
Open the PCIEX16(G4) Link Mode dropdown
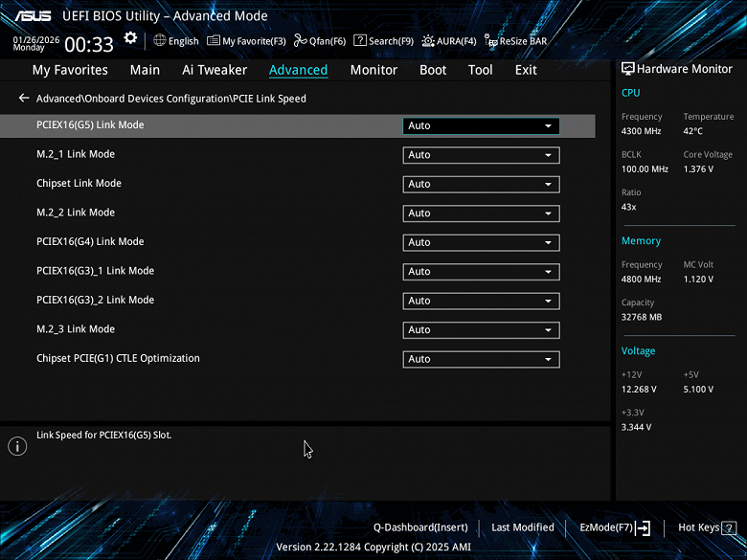[x=481, y=242]
